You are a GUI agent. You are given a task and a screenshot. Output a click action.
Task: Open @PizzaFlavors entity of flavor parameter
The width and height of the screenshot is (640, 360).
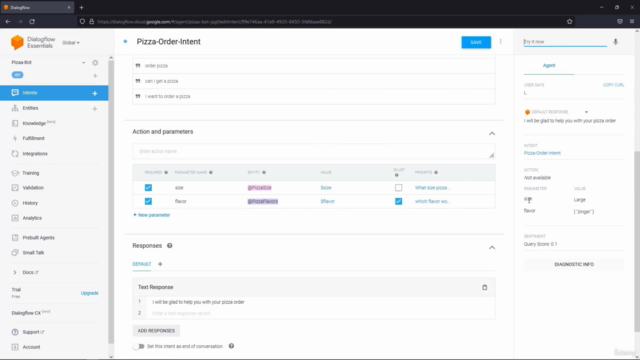click(263, 201)
